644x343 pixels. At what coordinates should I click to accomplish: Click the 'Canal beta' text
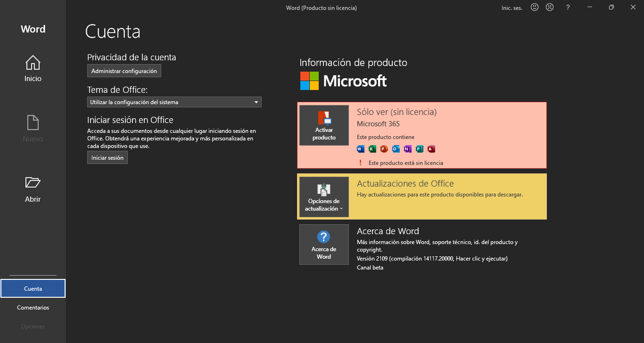coord(370,268)
